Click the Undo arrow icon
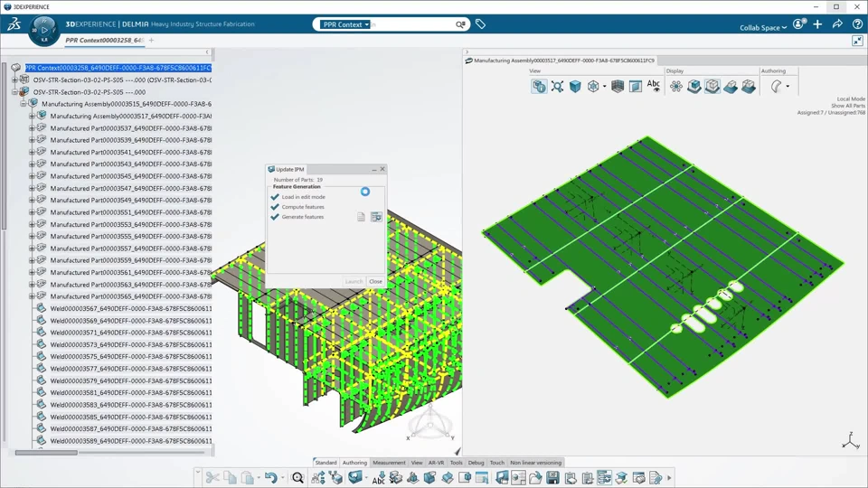 (x=270, y=477)
